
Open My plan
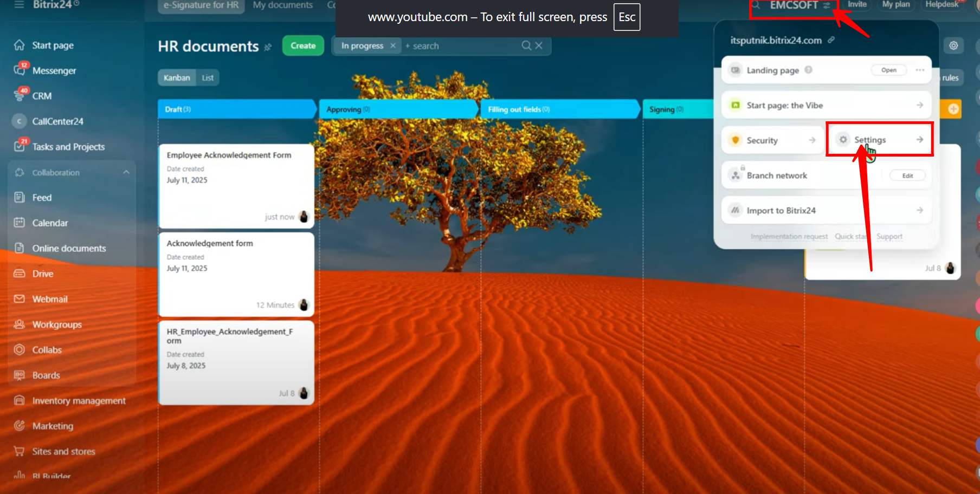tap(896, 4)
